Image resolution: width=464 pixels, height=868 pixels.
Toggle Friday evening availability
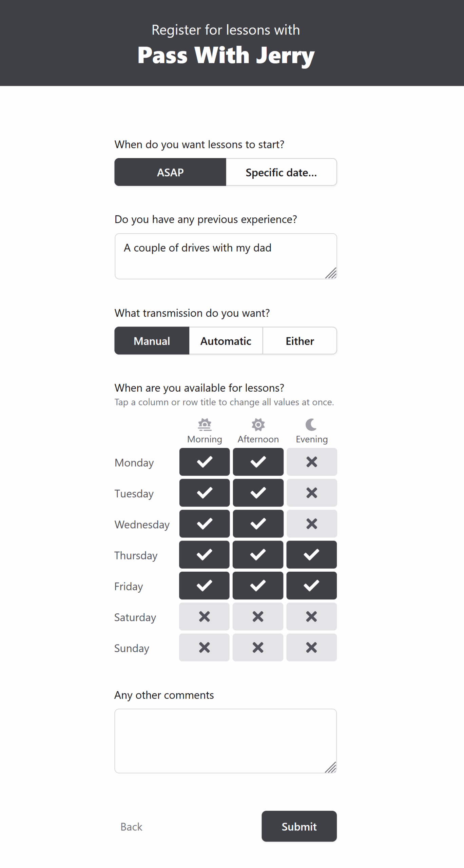pyautogui.click(x=311, y=586)
